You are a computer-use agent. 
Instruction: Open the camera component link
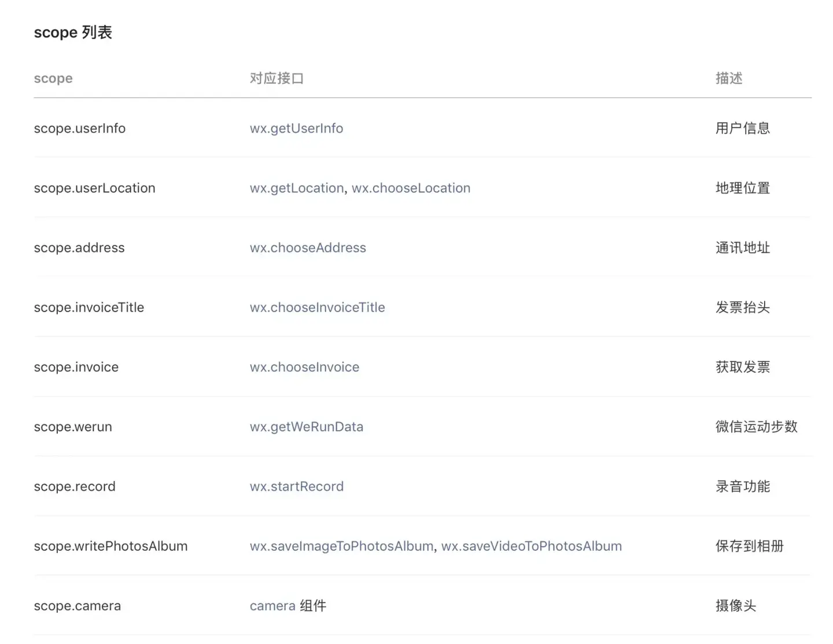(272, 606)
